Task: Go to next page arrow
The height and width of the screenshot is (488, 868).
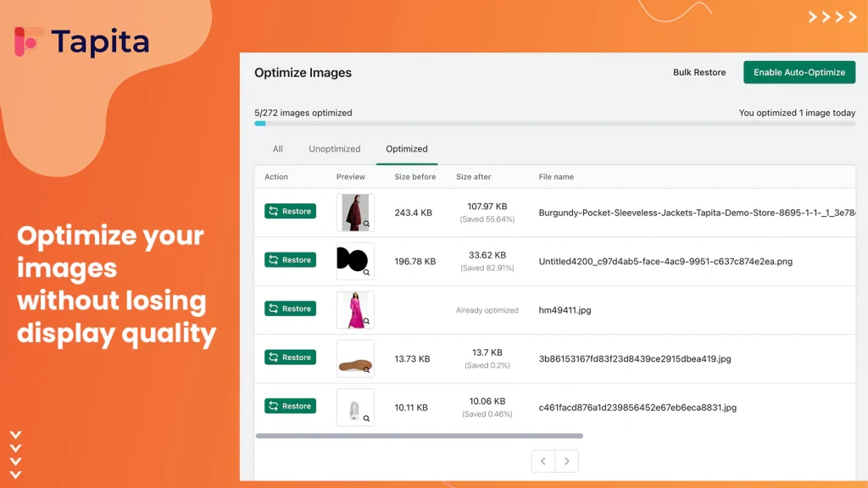Action: click(x=566, y=461)
